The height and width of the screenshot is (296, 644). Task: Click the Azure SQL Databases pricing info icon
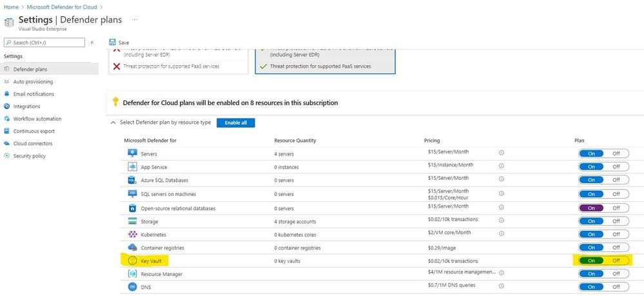(502, 179)
